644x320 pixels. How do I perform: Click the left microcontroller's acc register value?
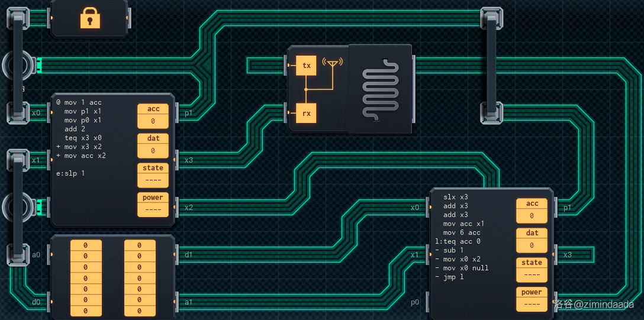[x=153, y=121]
